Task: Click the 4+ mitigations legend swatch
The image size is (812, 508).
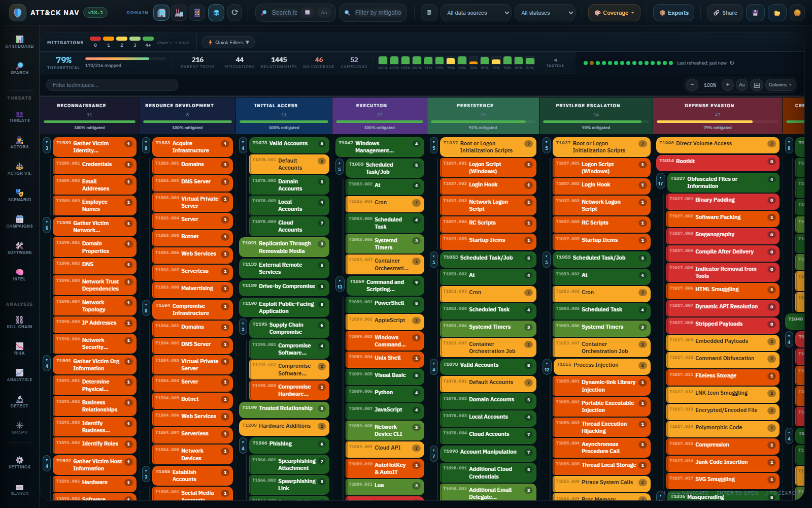Action: coord(148,38)
